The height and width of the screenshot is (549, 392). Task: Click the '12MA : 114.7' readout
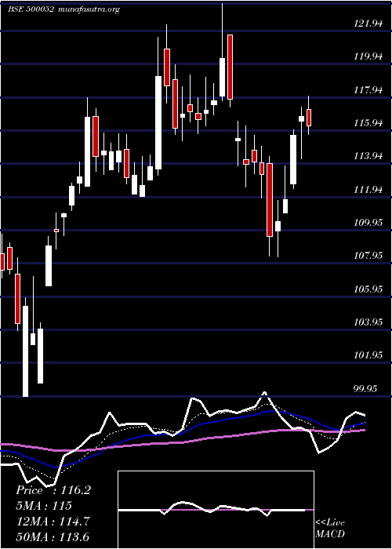tap(53, 521)
